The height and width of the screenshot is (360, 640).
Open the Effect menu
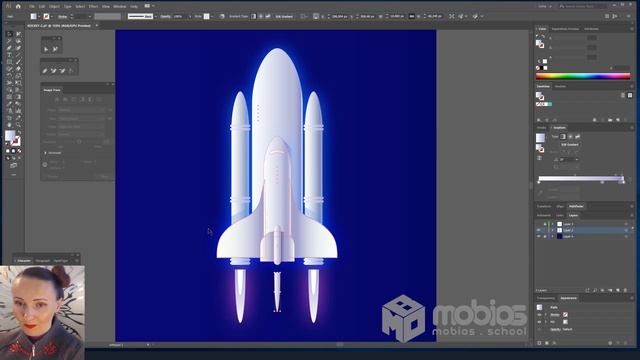click(93, 7)
